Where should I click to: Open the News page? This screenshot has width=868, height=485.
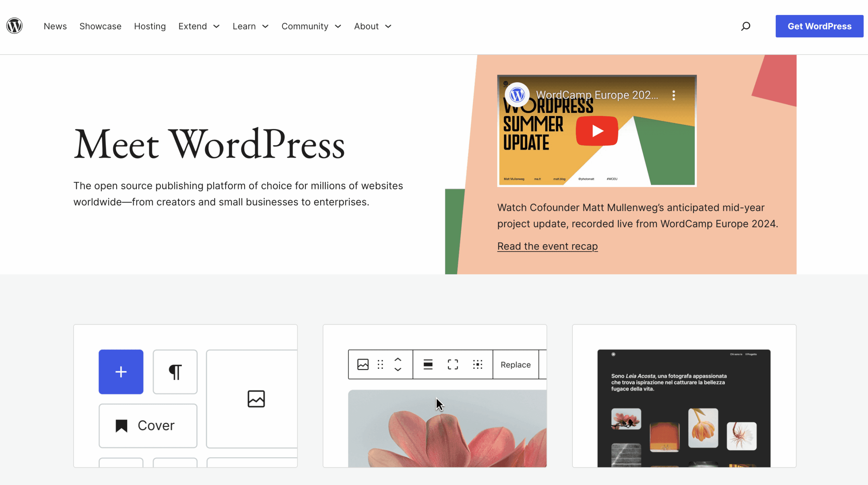(x=55, y=26)
